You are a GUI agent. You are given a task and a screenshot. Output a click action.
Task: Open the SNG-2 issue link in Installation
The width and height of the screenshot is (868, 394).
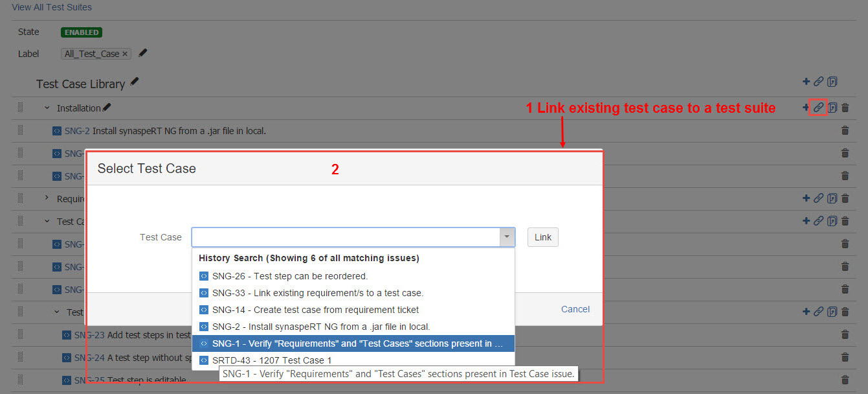pyautogui.click(x=77, y=131)
